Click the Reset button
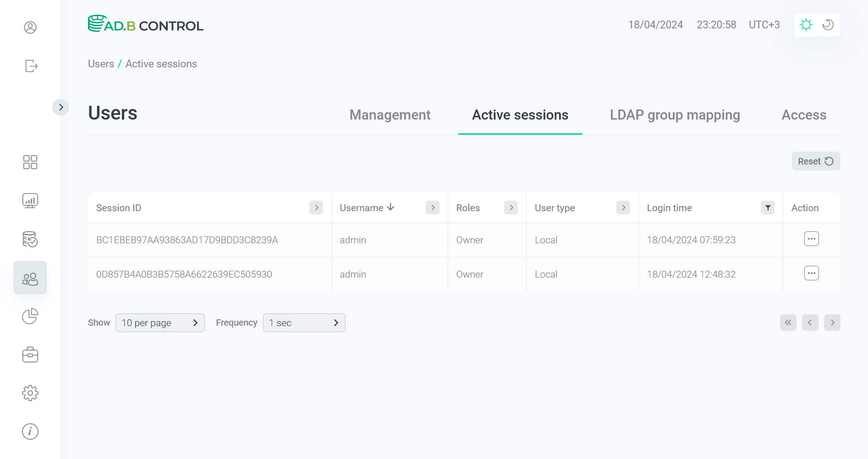Screen dimensions: 868x459 click(815, 161)
